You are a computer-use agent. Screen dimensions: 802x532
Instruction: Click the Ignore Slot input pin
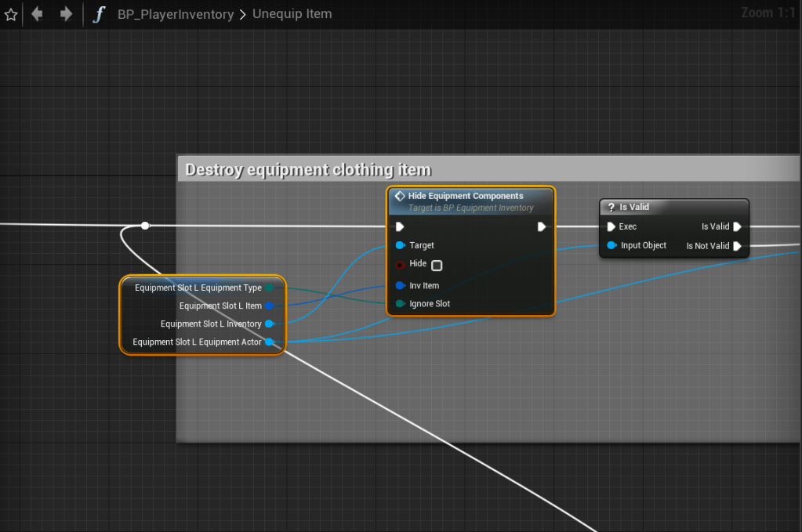tap(400, 304)
